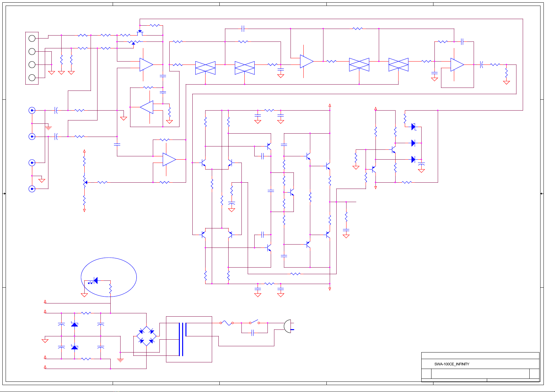This screenshot has width=555, height=392.
Task: Click the capacitor under the power switch
Action: [253, 333]
